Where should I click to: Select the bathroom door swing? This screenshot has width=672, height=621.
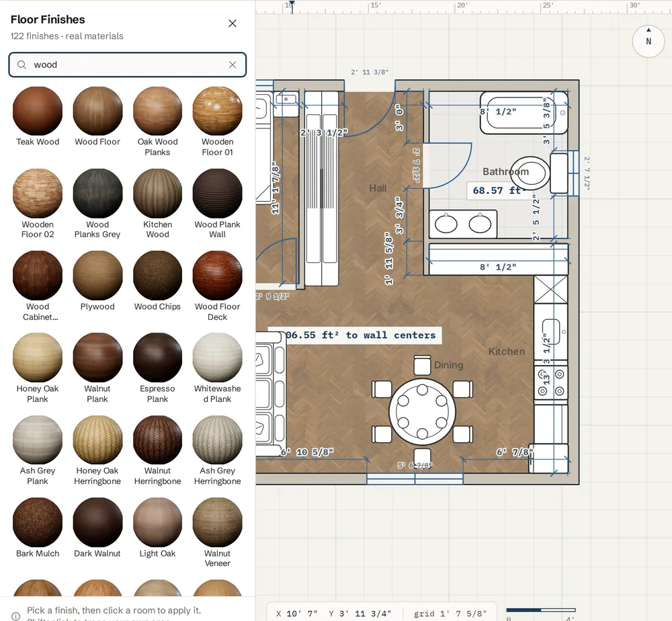(x=448, y=165)
